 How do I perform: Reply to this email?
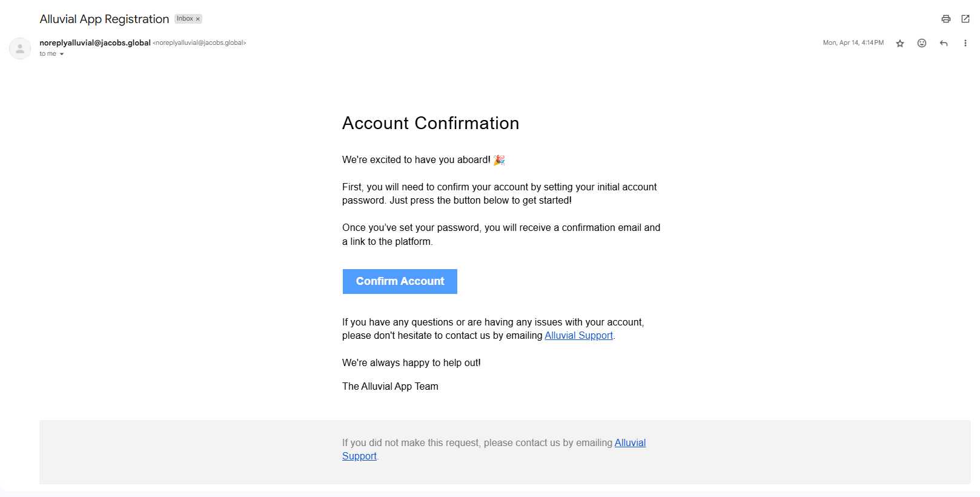tap(944, 43)
